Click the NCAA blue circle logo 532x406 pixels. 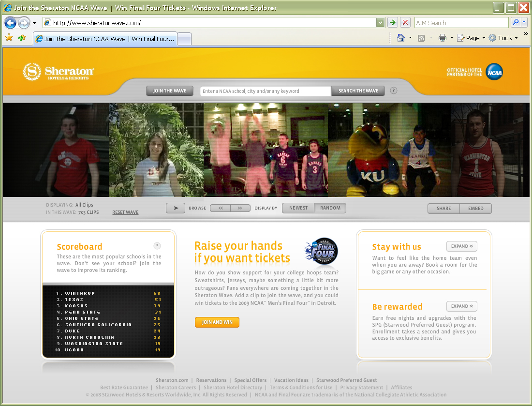coord(494,72)
